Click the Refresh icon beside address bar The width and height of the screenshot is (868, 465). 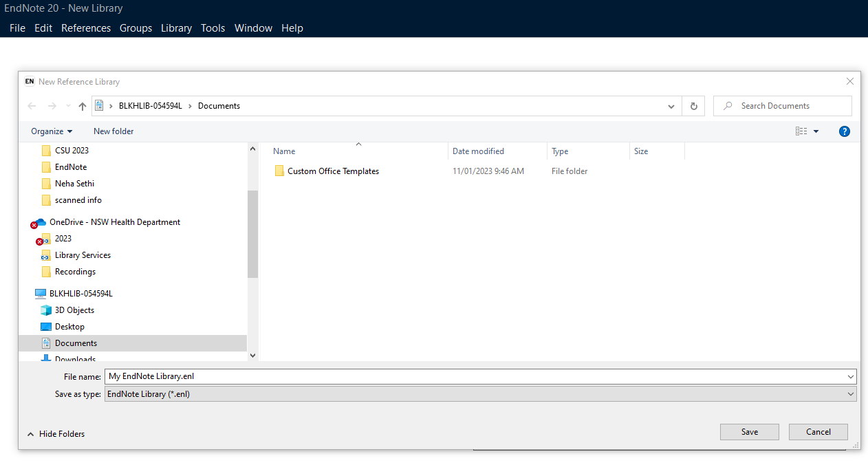(x=693, y=106)
